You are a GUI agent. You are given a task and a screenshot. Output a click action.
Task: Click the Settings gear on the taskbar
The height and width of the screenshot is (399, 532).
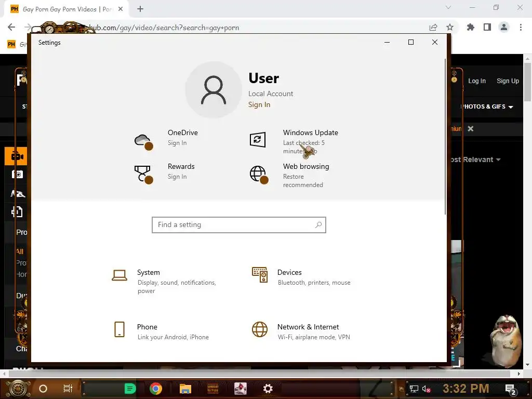click(x=268, y=389)
